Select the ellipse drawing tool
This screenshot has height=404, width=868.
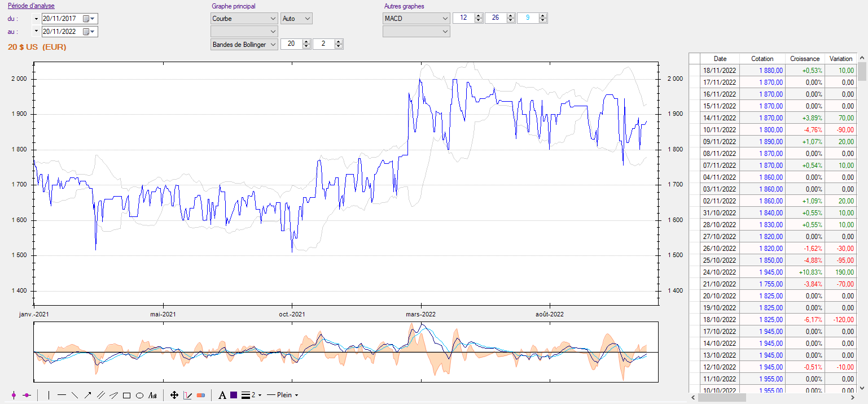click(139, 395)
